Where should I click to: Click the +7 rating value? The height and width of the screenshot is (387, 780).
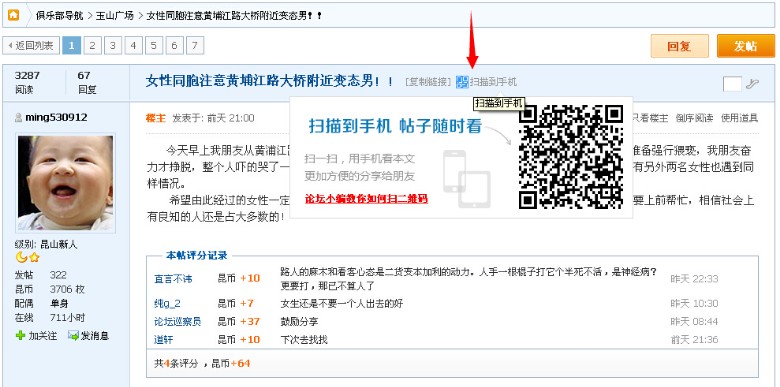[247, 303]
